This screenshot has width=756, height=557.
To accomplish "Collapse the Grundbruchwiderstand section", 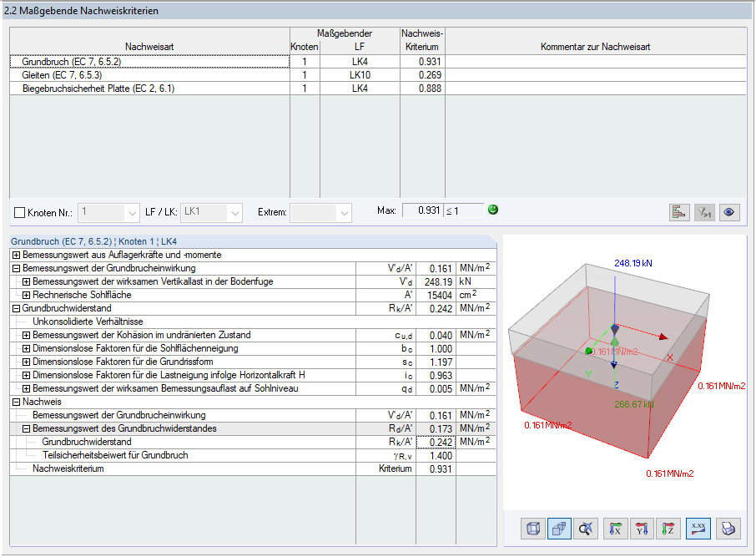I will pos(17,308).
